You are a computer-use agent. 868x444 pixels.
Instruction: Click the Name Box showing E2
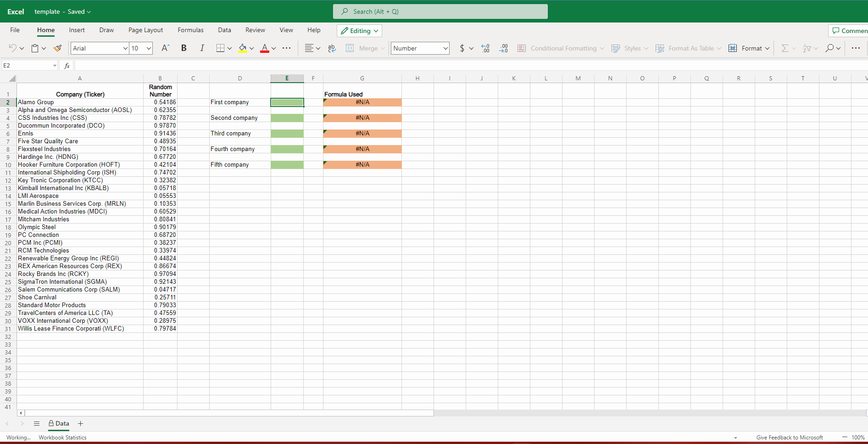pyautogui.click(x=30, y=65)
